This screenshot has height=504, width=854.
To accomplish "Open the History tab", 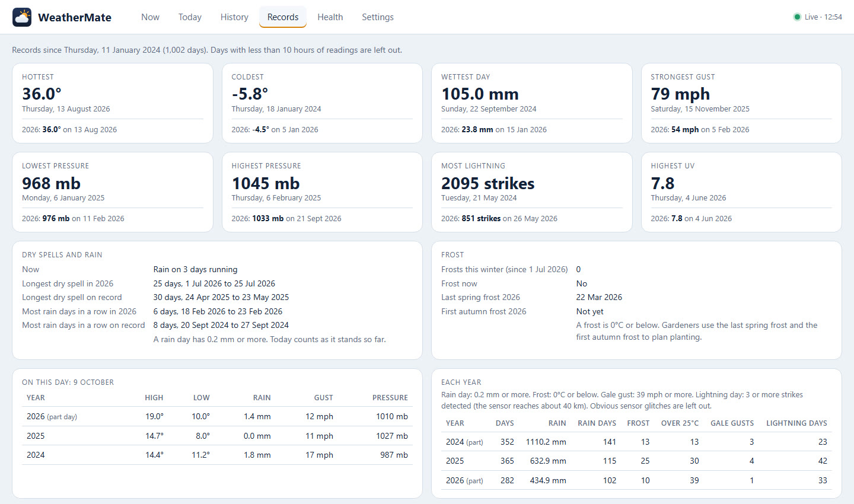I will (x=234, y=17).
